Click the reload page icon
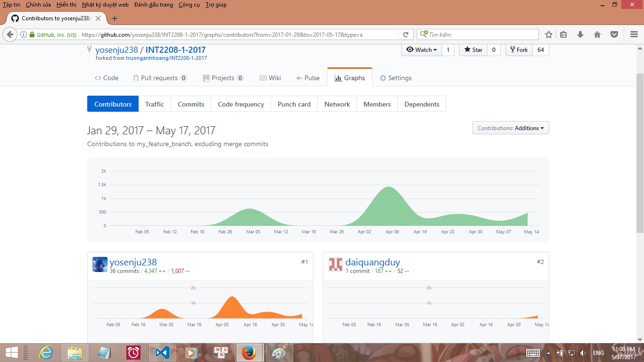Viewport: 644px width, 362px height. coord(405,34)
